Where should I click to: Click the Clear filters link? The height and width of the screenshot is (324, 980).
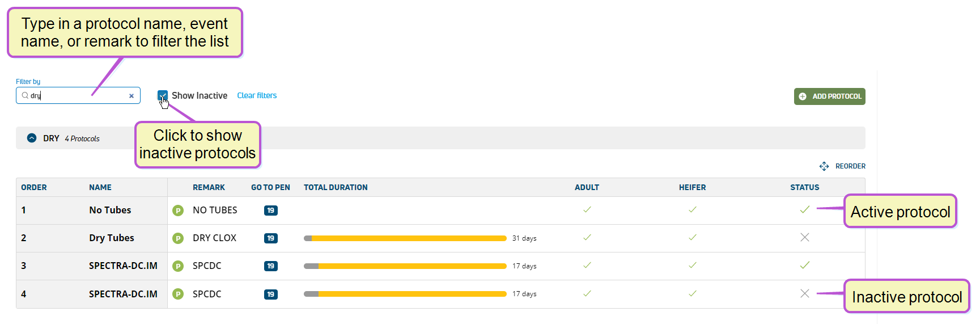[257, 95]
